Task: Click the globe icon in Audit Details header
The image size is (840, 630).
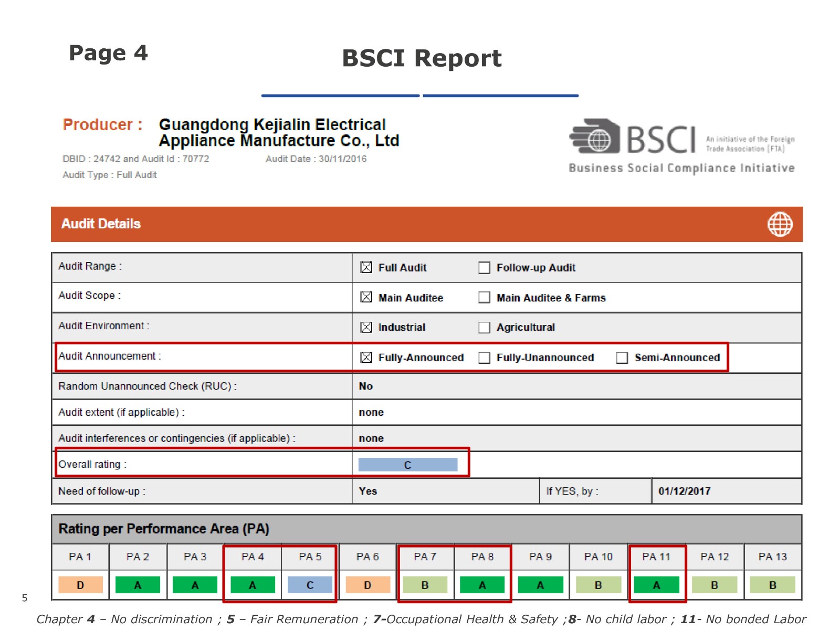Action: tap(780, 224)
